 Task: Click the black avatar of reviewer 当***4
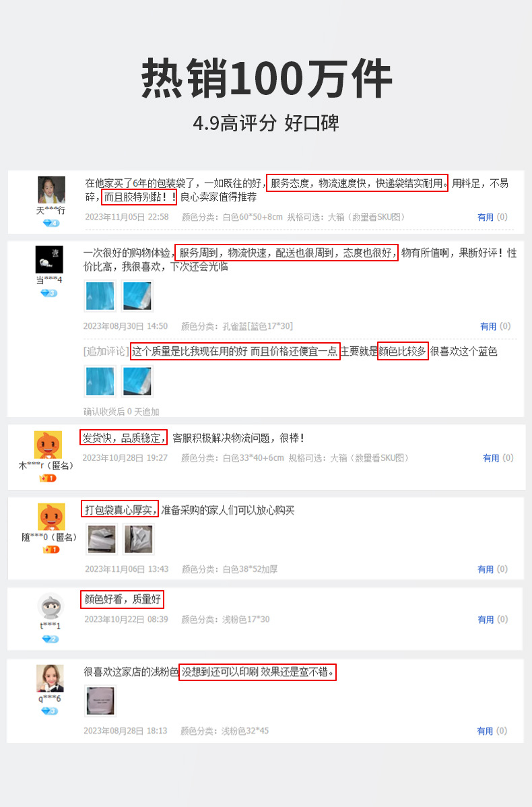49,259
